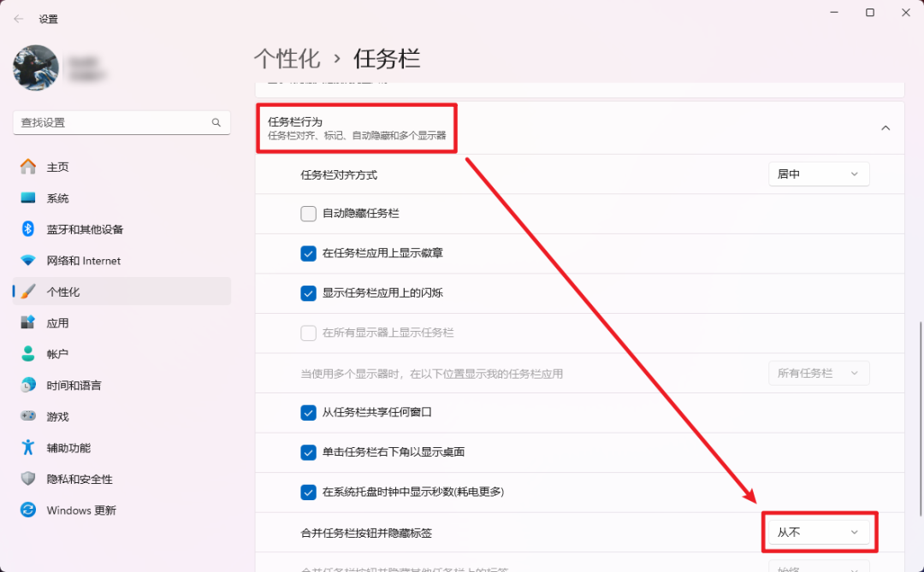Open the 任务栏对齐方式 dropdown

[818, 174]
